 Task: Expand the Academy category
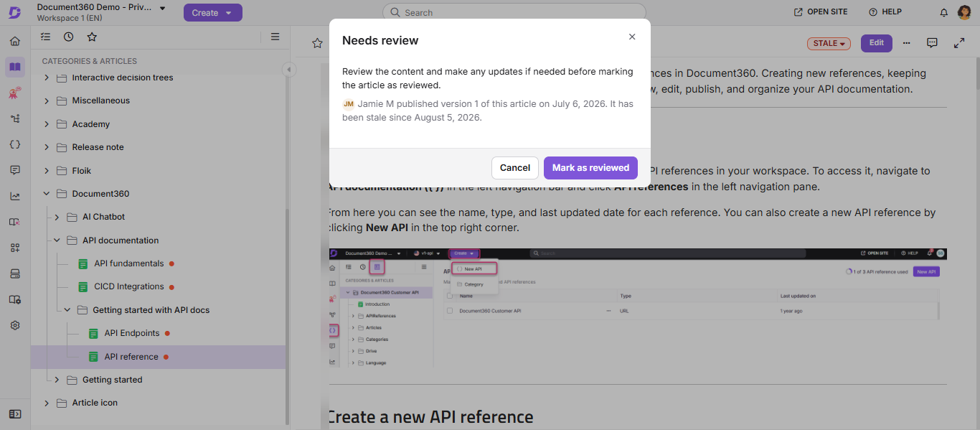pos(47,124)
